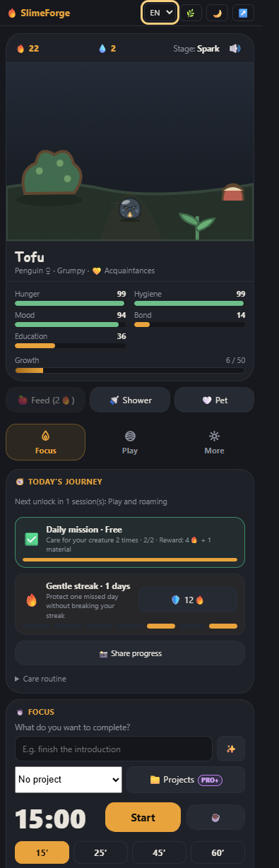
Task: Click the water drop counter showing 2
Action: pyautogui.click(x=107, y=49)
